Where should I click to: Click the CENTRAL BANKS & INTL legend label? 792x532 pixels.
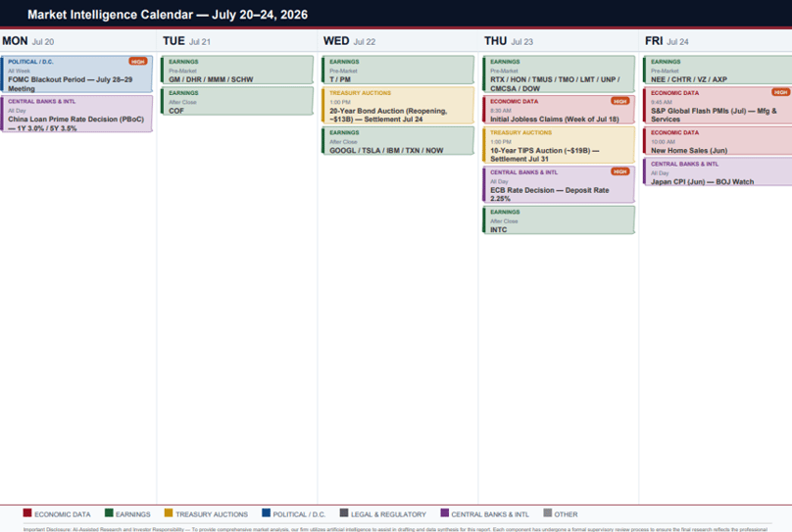[x=490, y=514]
